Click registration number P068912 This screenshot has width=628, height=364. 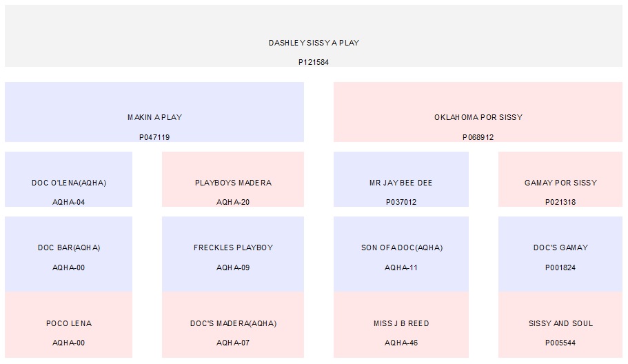coord(478,137)
